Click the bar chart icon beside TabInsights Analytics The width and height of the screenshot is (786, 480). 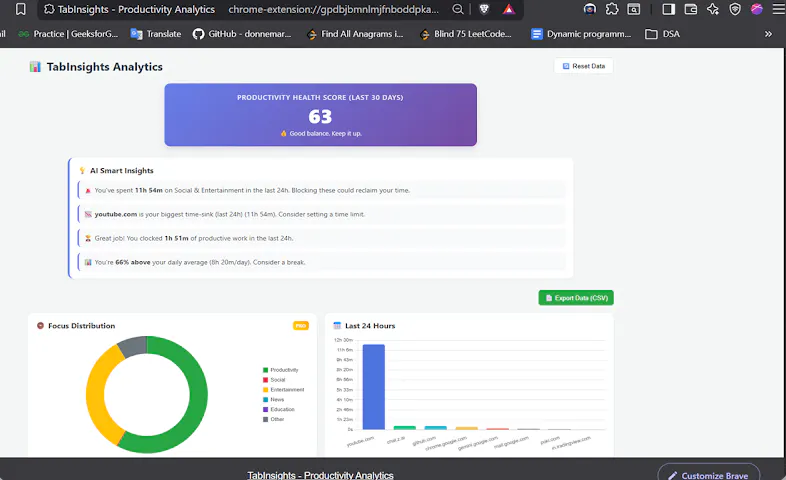(35, 67)
